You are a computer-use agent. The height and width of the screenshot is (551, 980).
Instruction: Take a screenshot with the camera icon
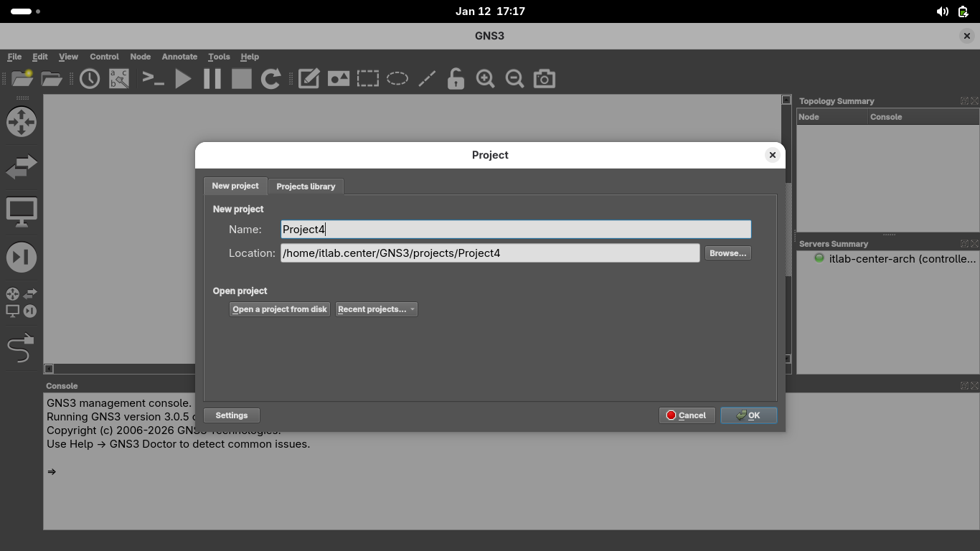(x=544, y=79)
